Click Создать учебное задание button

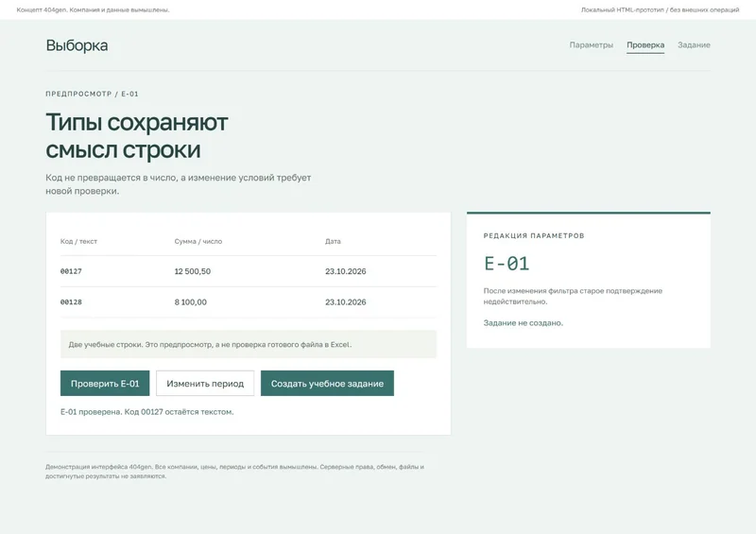click(x=327, y=383)
